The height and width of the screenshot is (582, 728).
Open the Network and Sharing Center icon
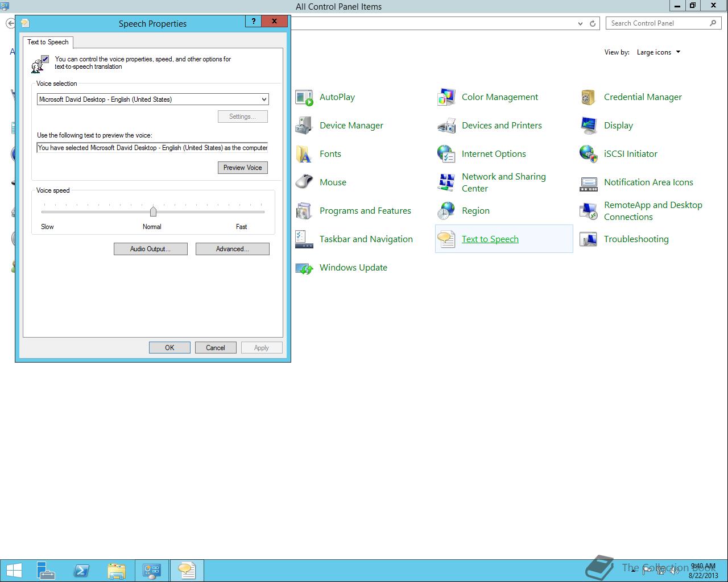pos(446,182)
